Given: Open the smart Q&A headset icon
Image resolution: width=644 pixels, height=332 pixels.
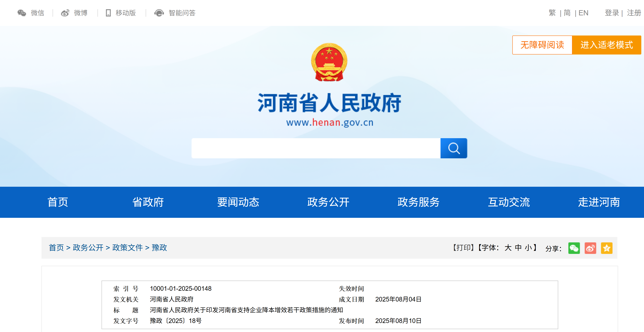Looking at the screenshot, I should [x=159, y=13].
